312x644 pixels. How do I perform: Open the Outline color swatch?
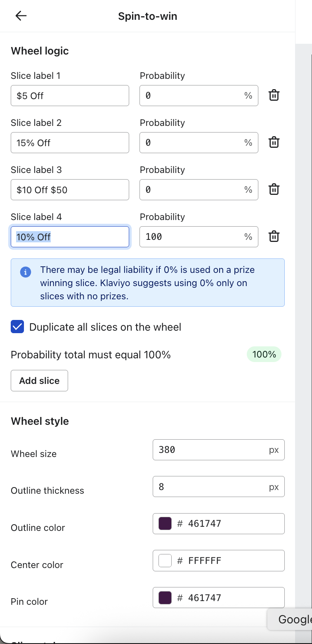(x=165, y=523)
